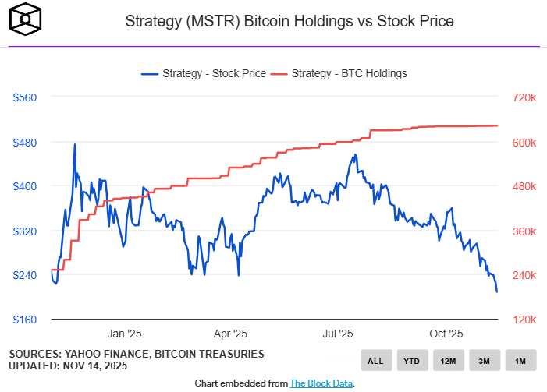The image size is (547, 392).
Task: Select the ALL time range button
Action: click(x=376, y=360)
